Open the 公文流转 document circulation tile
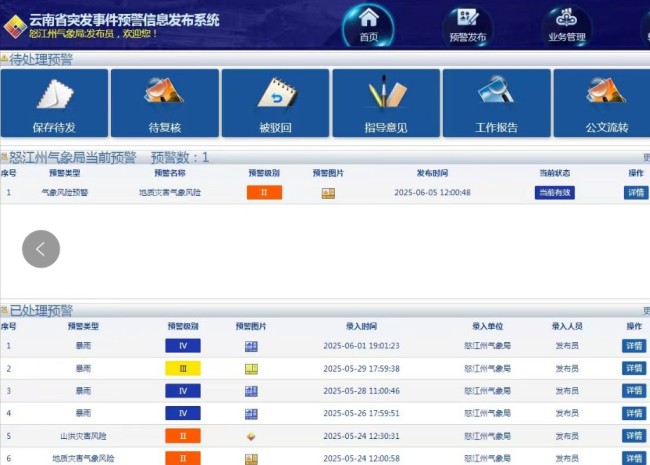Viewport: 650px width, 465px height. coord(604,103)
